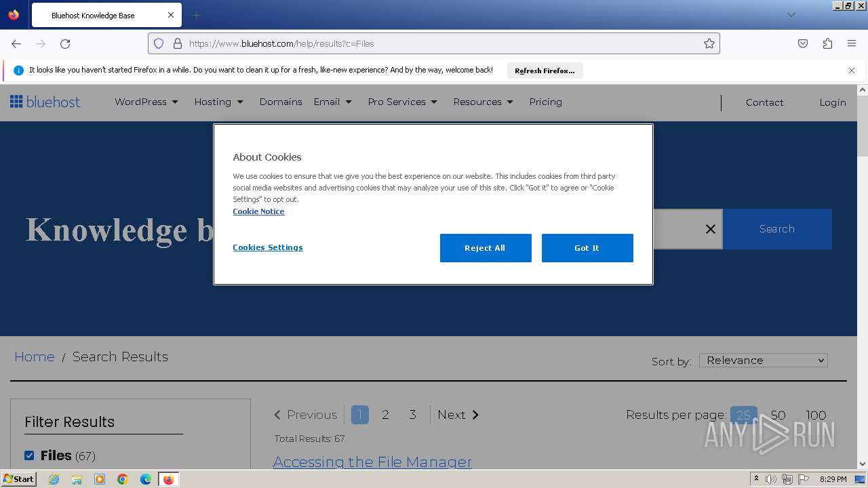Go to Home in the breadcrumb
Image resolution: width=868 pixels, height=488 pixels.
[35, 357]
